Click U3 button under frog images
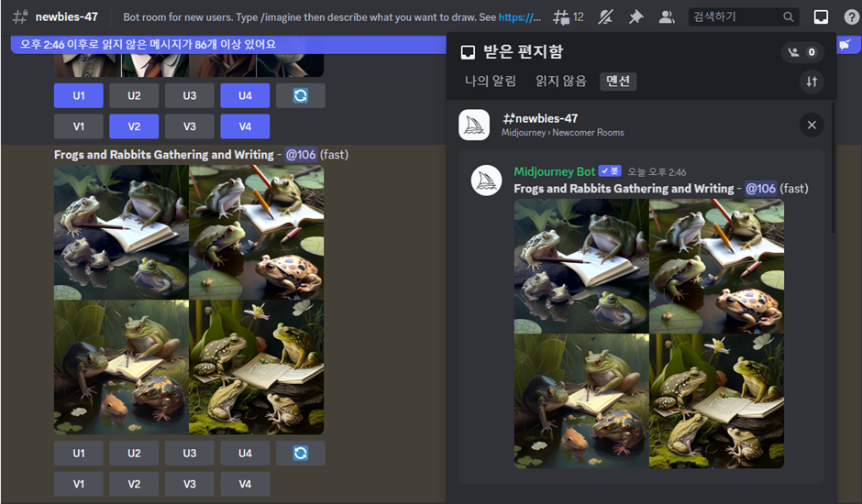Image resolution: width=862 pixels, height=504 pixels. coord(190,454)
